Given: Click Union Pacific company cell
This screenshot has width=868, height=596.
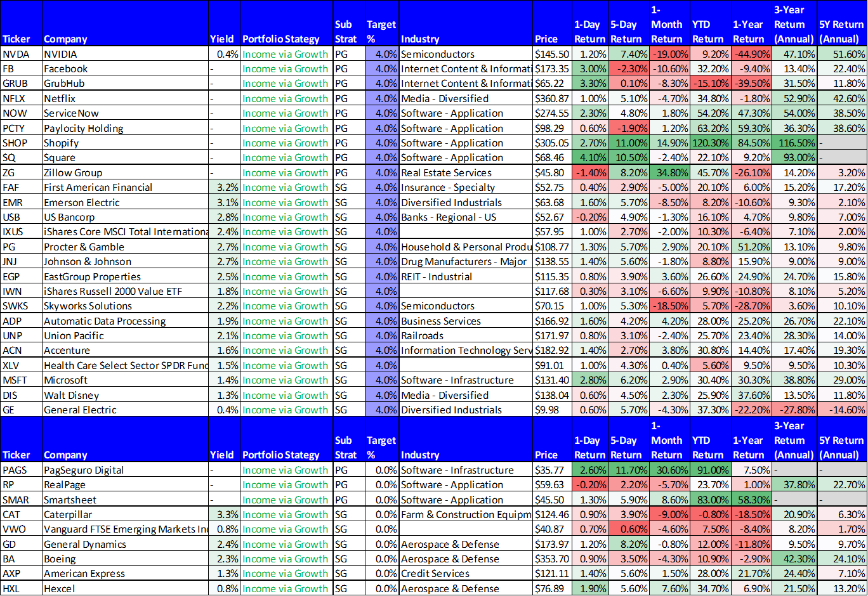Looking at the screenshot, I should [125, 335].
